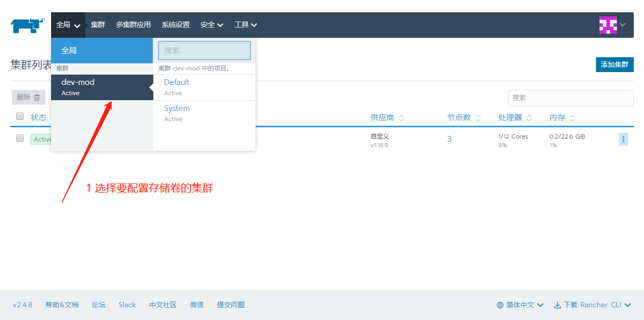Click the download icon beside Rancher CLI
This screenshot has width=644, height=320.
tap(557, 304)
